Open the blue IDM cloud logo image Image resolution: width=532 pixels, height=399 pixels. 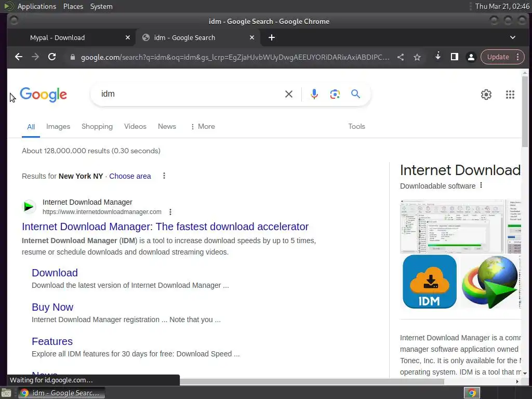[430, 282]
